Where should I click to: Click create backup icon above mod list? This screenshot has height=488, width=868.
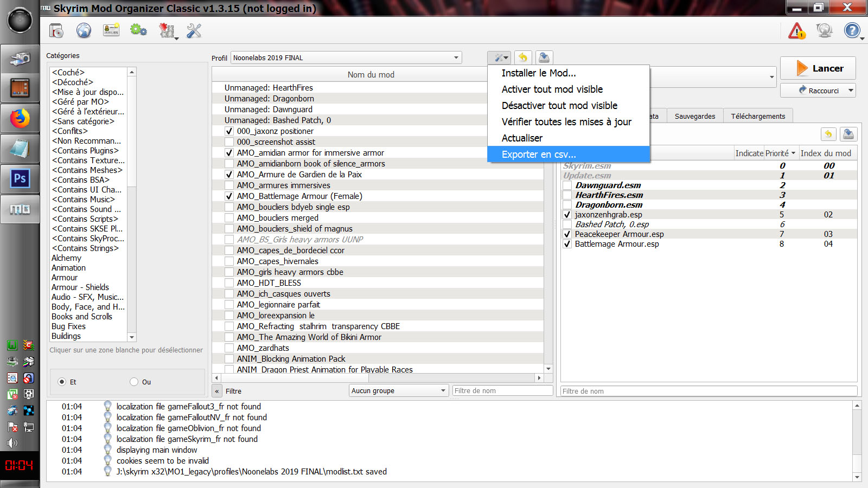pyautogui.click(x=544, y=57)
